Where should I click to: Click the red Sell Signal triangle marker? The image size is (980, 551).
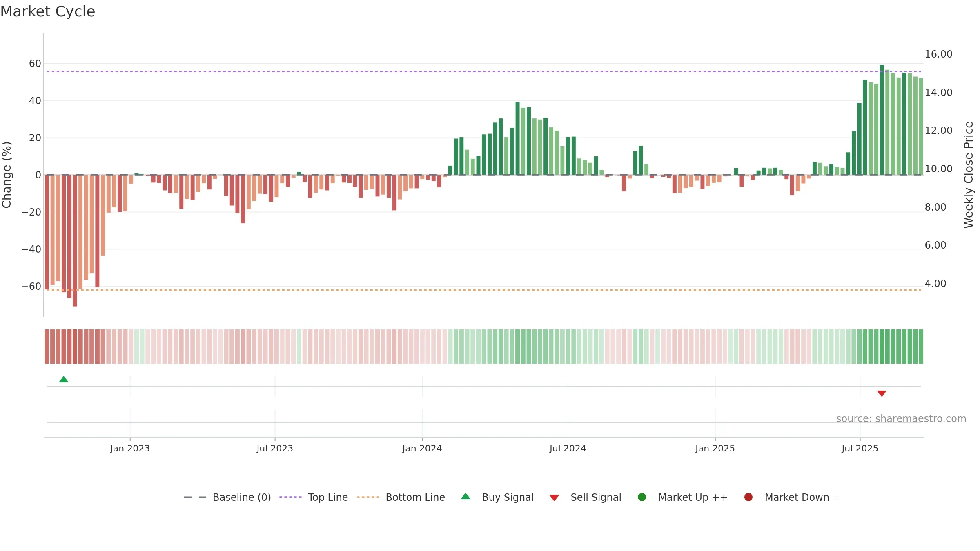tap(882, 393)
